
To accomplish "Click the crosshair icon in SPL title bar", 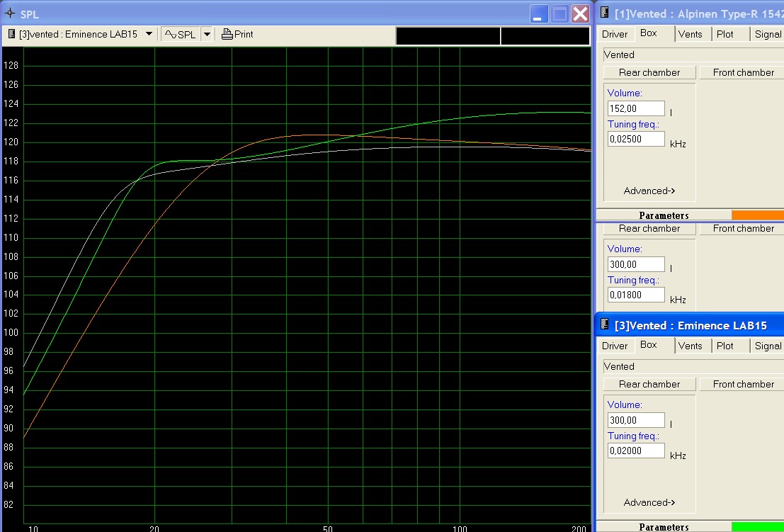I will tap(10, 13).
